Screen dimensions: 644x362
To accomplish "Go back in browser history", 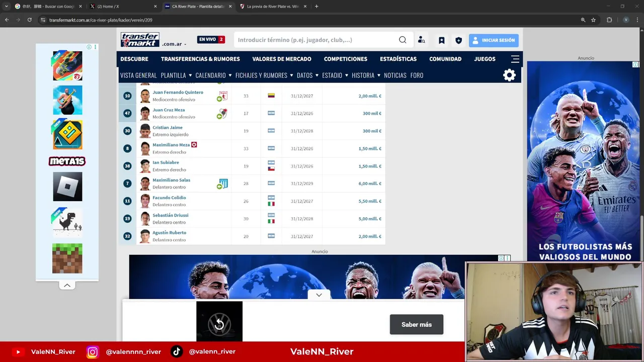I will [x=7, y=20].
